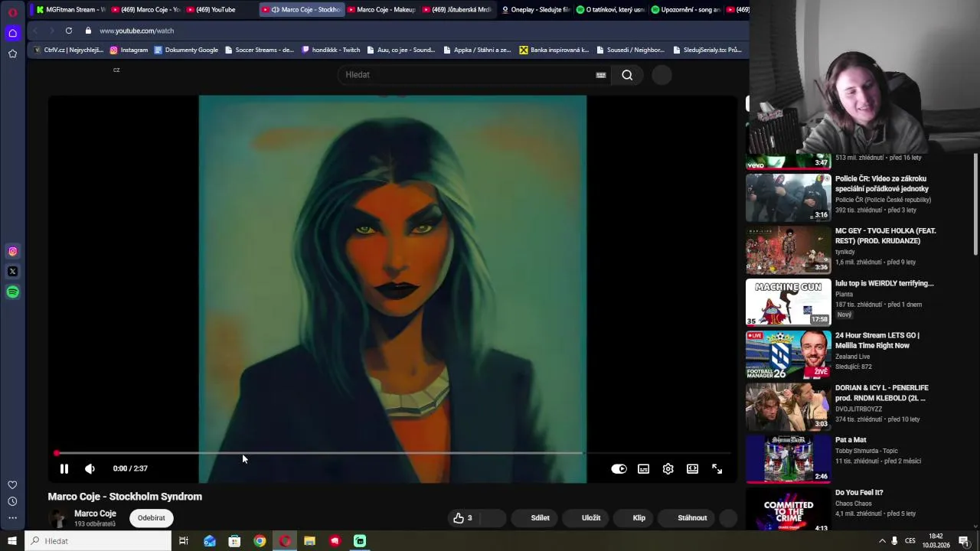Screen dimensions: 980x551
Task: Switch to the O tatínkovi Spotify tab
Action: [x=610, y=9]
